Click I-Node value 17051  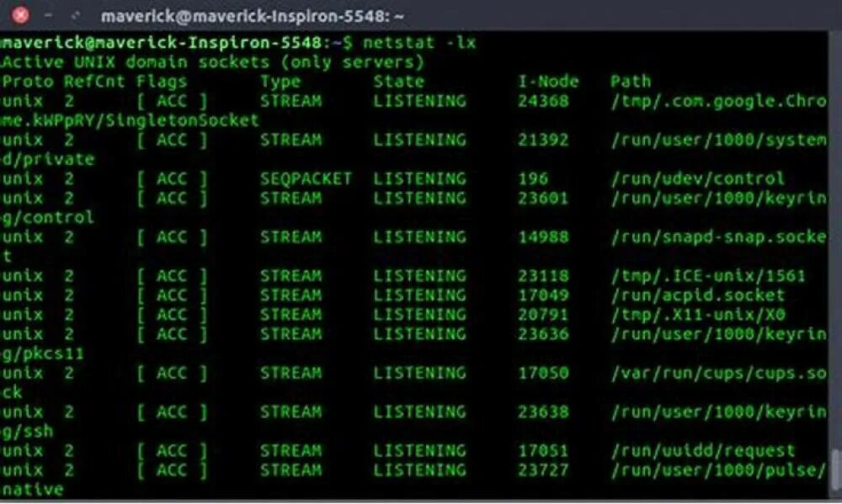543,450
